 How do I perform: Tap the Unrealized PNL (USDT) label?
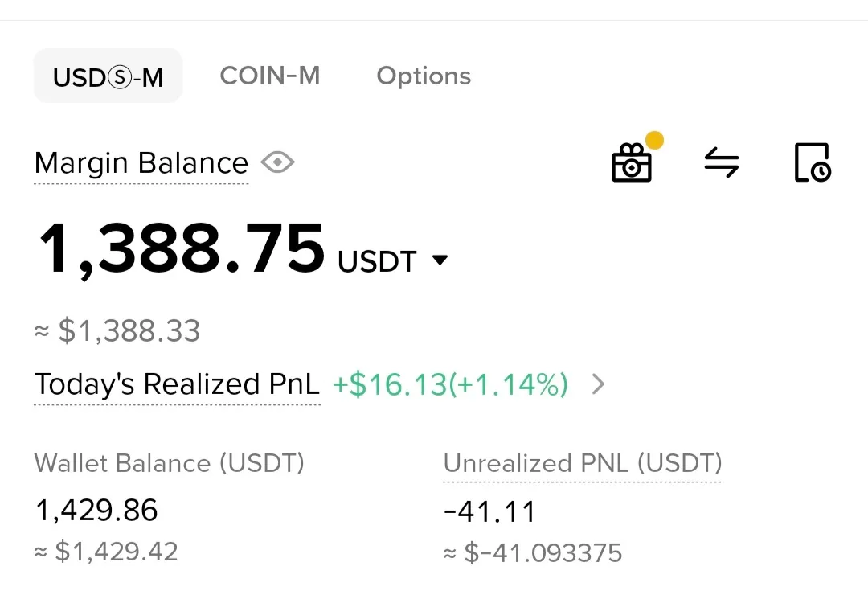click(x=583, y=464)
